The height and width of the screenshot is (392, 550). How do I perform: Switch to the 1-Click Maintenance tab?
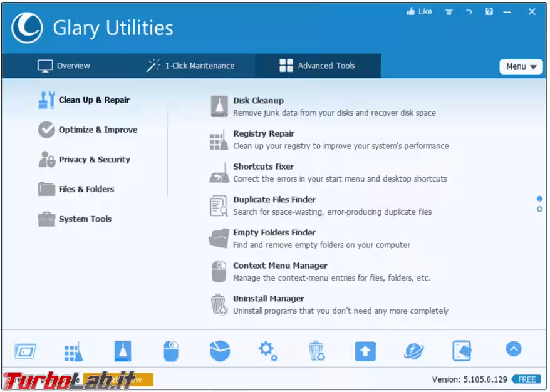tap(190, 66)
